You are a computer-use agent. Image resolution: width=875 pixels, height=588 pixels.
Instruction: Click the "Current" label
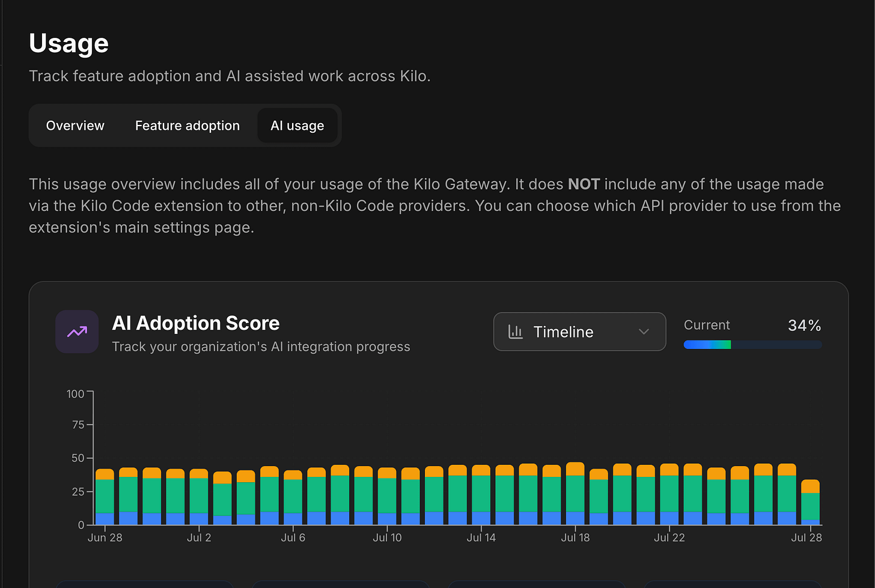pyautogui.click(x=707, y=325)
